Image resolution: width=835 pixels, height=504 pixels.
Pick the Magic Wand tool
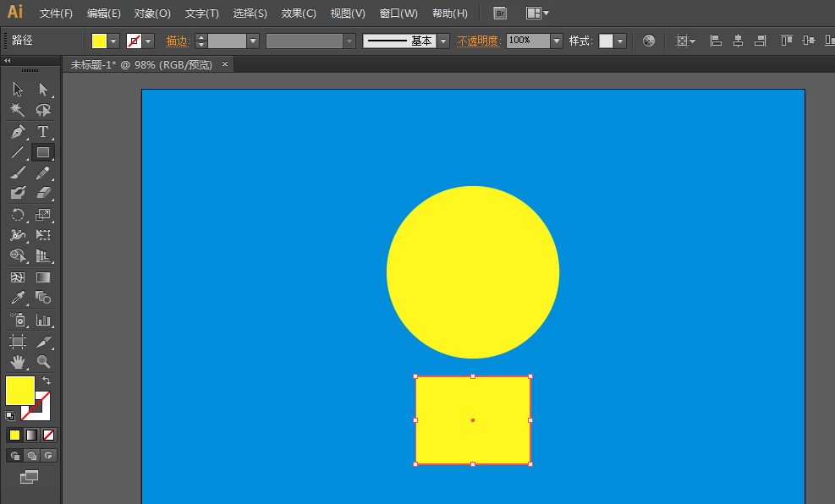tap(17, 110)
